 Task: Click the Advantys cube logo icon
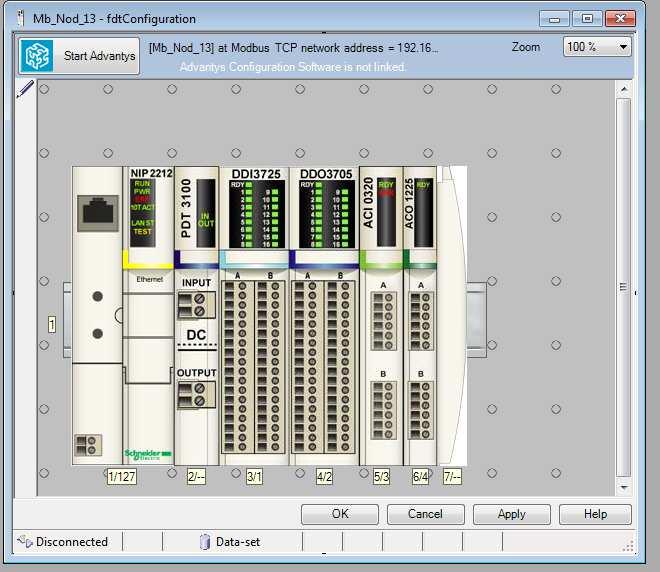coord(37,56)
